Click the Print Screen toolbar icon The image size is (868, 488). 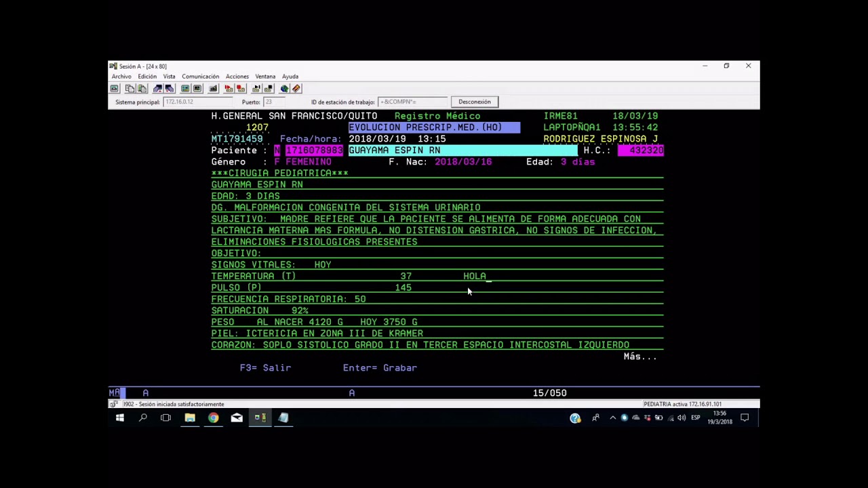pyautogui.click(x=114, y=89)
